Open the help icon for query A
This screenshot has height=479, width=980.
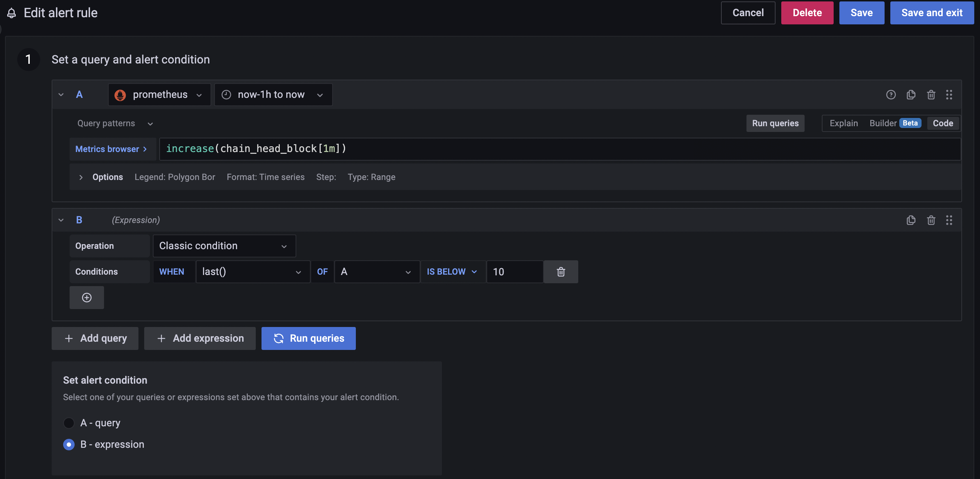(x=891, y=95)
